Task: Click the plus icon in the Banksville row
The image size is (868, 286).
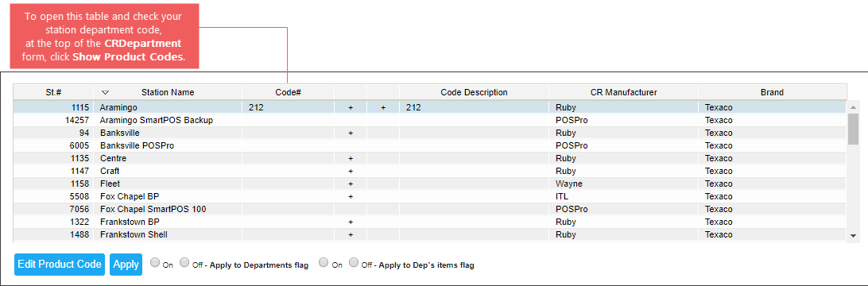Action: pyautogui.click(x=351, y=133)
